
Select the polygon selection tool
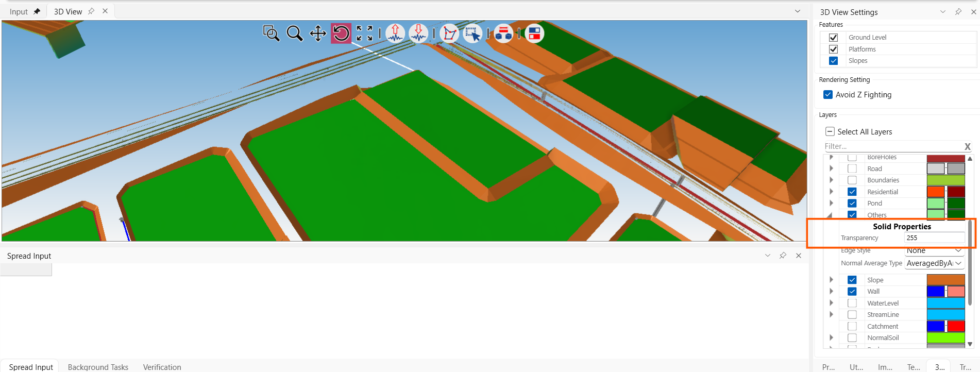coord(449,33)
